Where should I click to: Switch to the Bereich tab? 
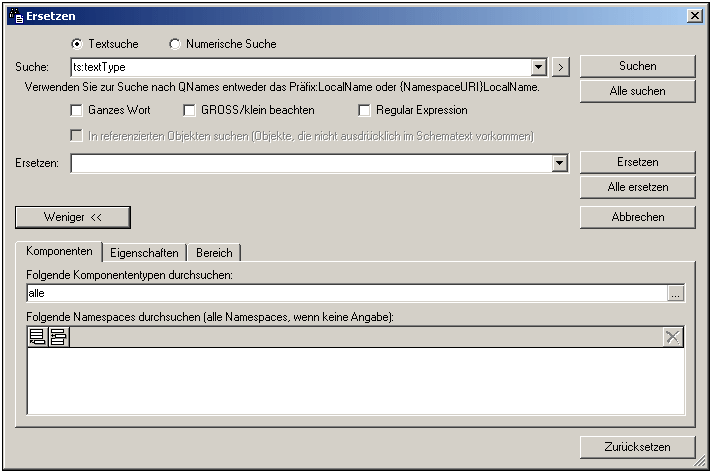pos(214,253)
